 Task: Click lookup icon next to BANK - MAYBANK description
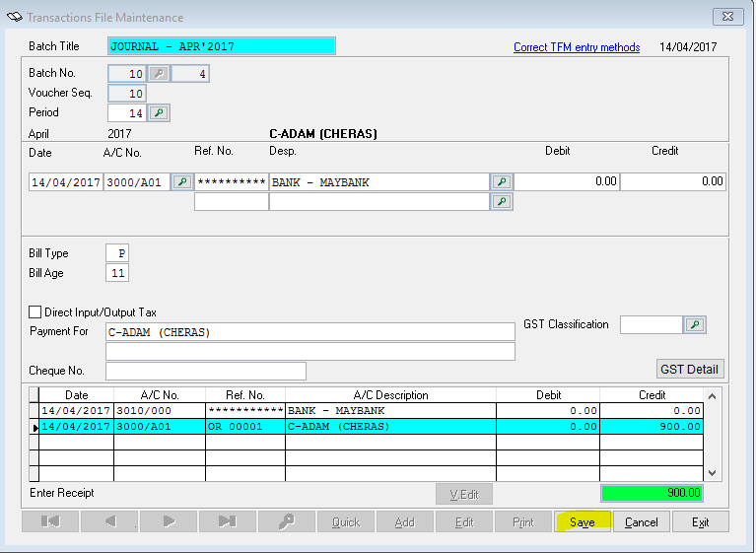[x=502, y=182]
